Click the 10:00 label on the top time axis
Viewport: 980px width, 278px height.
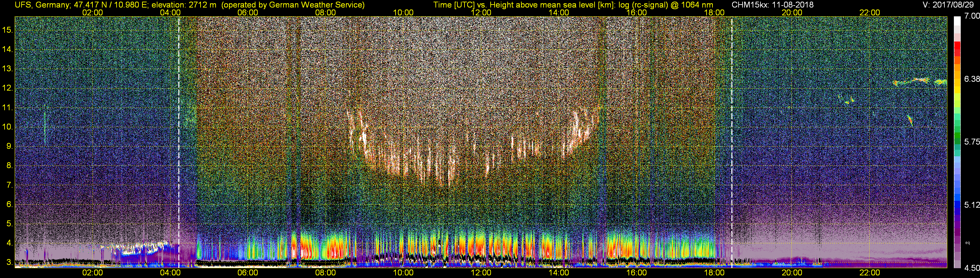pyautogui.click(x=403, y=12)
